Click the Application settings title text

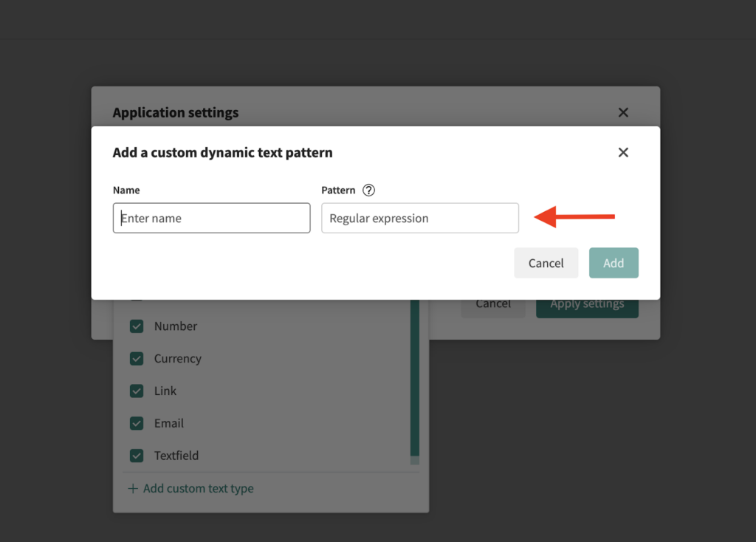point(176,113)
